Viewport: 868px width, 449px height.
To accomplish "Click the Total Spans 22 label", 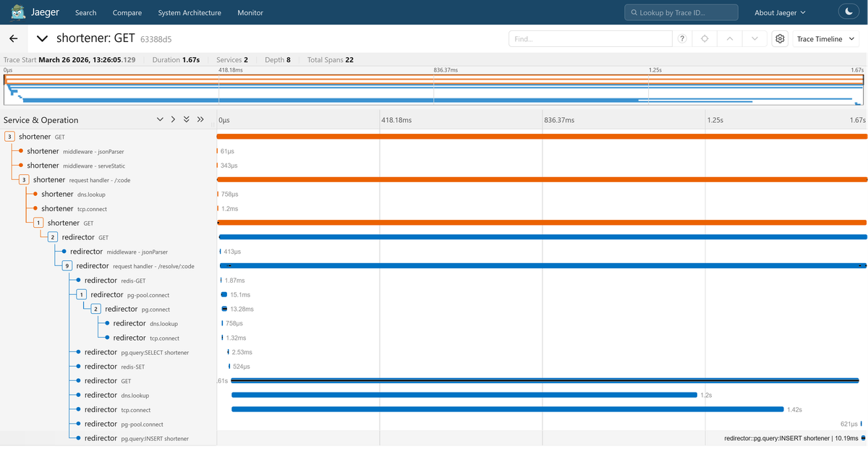I will [x=331, y=60].
